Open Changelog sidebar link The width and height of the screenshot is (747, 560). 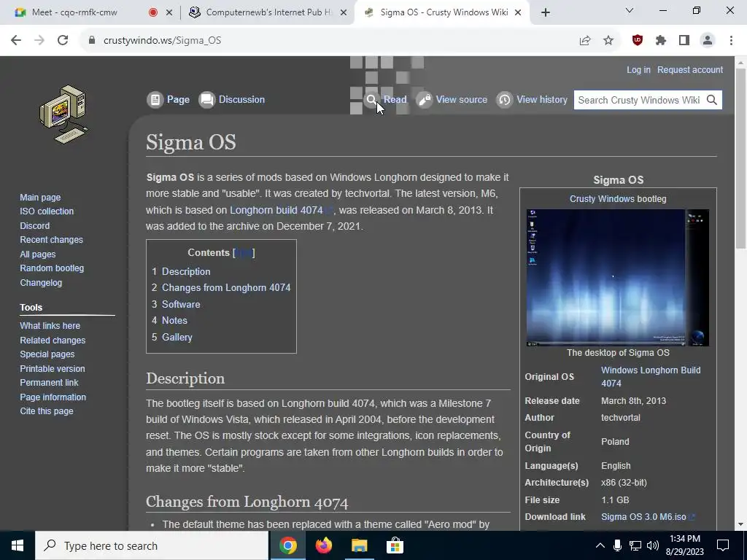(41, 282)
